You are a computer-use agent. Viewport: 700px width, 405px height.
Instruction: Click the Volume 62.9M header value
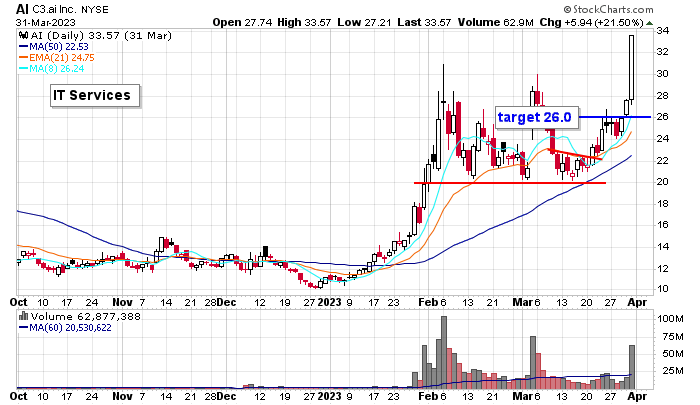coord(496,22)
